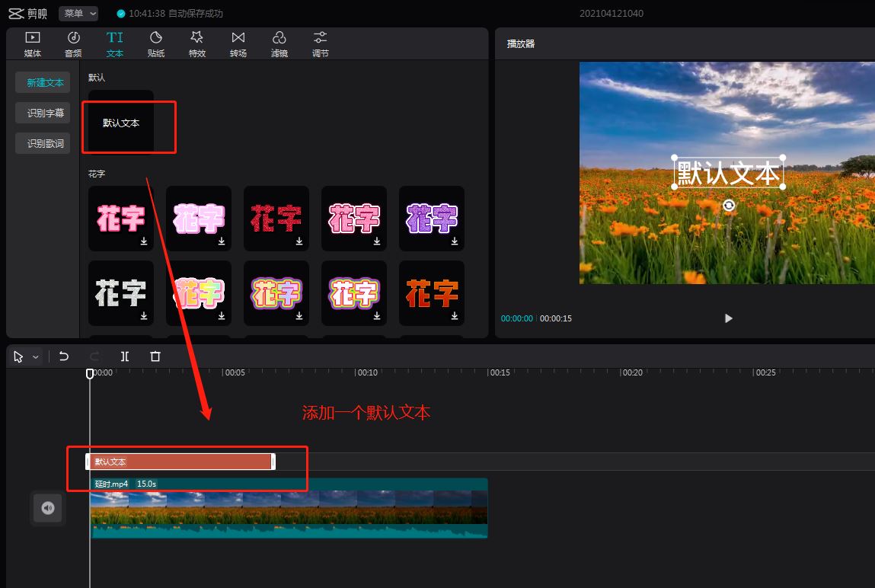Select the 默认文本 clip on timeline
The height and width of the screenshot is (588, 875).
click(180, 462)
